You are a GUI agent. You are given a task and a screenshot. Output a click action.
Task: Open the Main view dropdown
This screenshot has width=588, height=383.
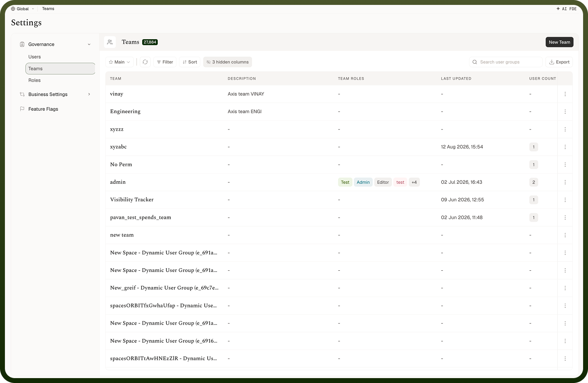point(119,62)
